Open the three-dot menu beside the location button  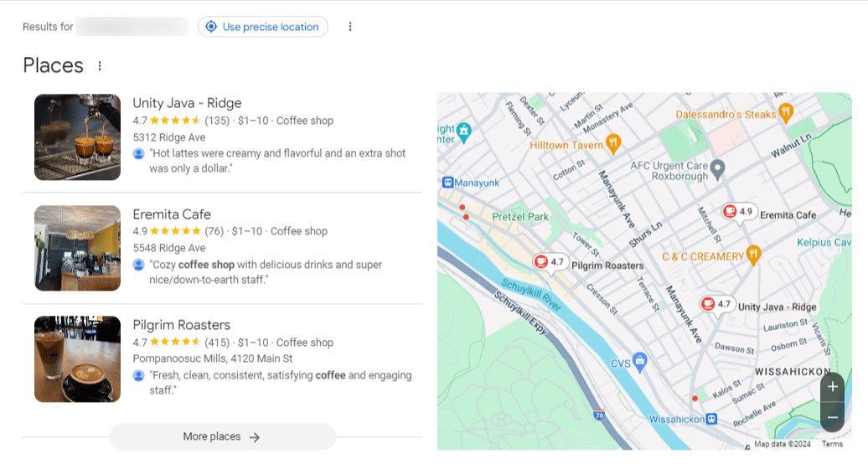coord(350,27)
